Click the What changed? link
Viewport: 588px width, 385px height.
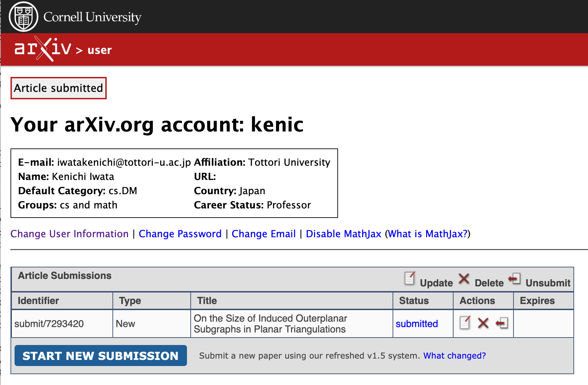455,356
